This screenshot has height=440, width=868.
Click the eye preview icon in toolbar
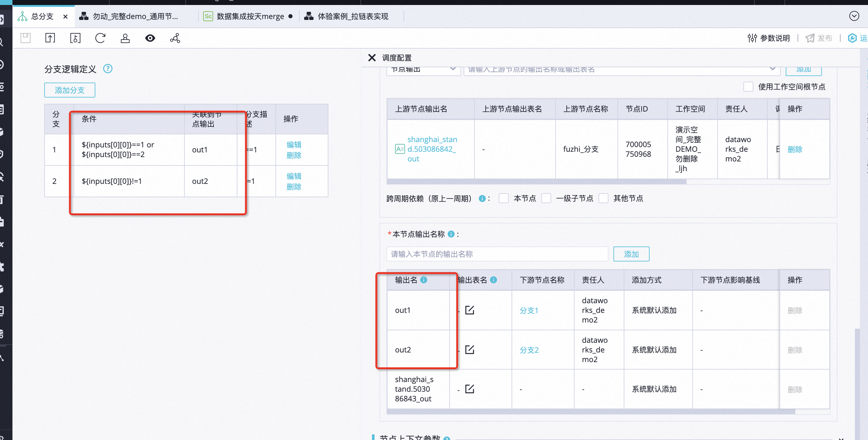click(x=150, y=38)
